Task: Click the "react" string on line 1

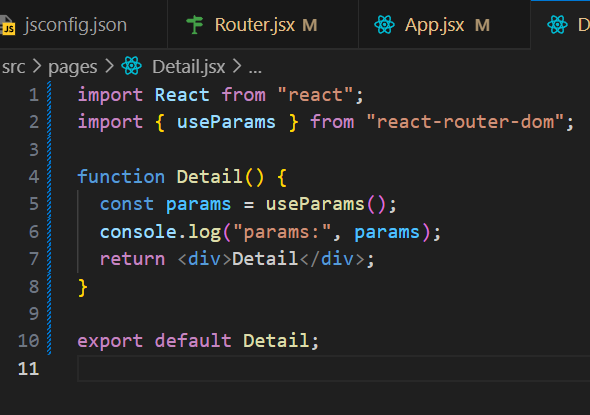Action: click(315, 95)
